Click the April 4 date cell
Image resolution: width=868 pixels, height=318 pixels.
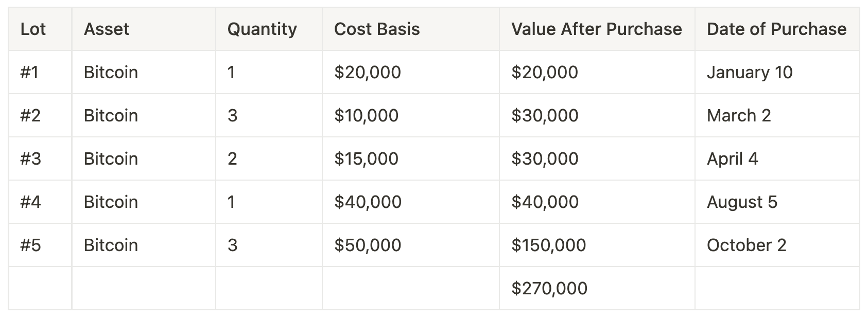[732, 159]
